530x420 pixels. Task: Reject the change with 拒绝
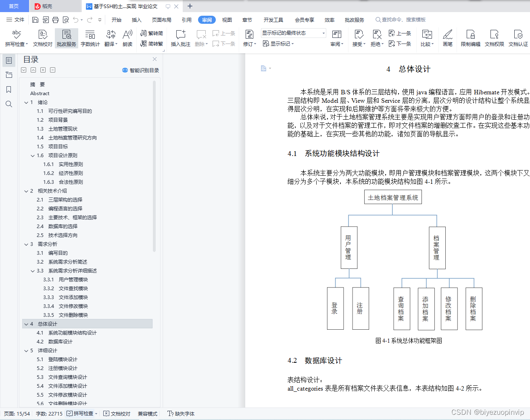pyautogui.click(x=377, y=38)
